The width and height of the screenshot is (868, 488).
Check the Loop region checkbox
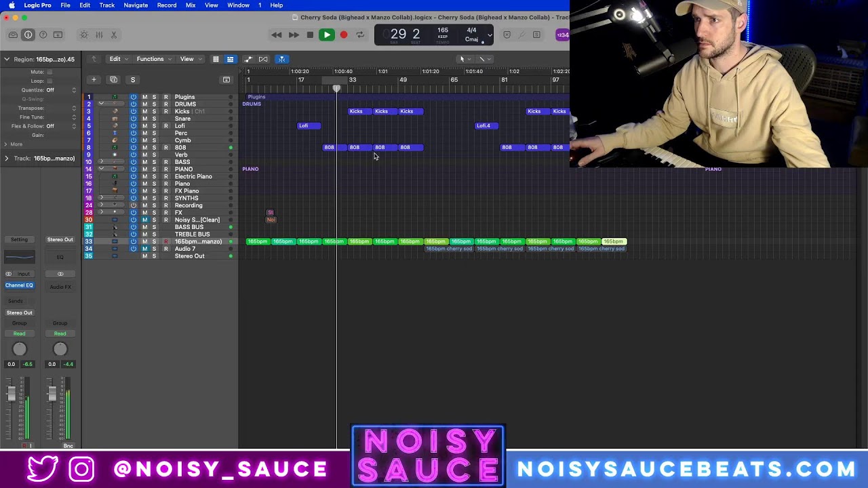(50, 81)
